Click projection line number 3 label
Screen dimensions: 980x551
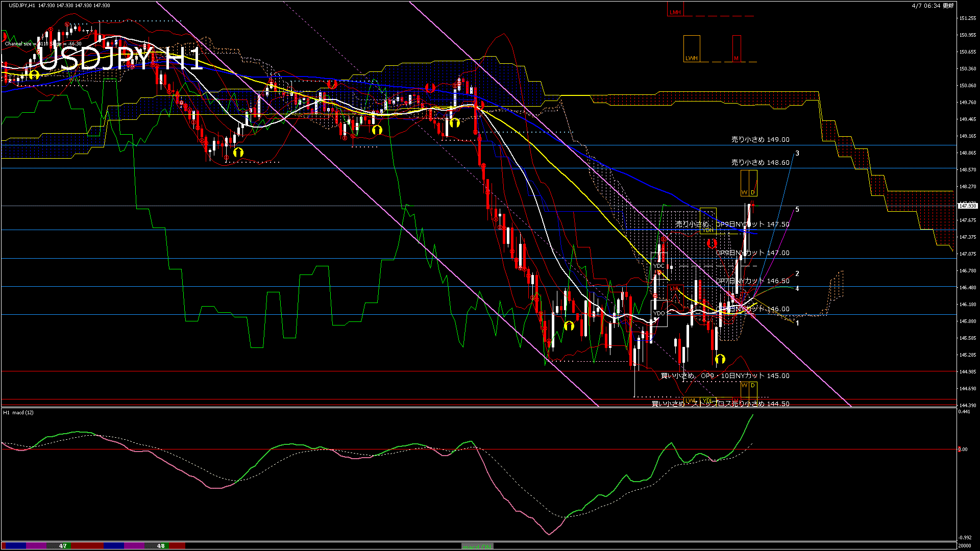point(797,153)
